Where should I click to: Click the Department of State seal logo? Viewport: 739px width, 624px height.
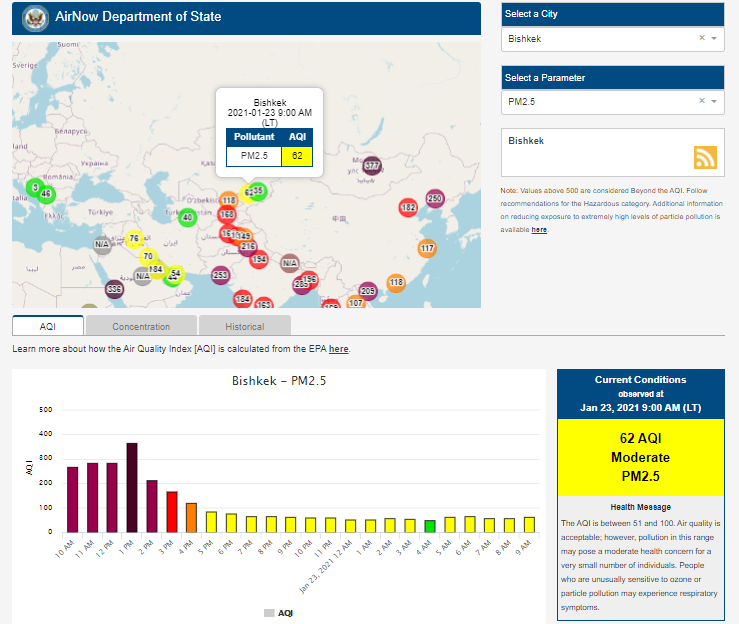coord(36,18)
